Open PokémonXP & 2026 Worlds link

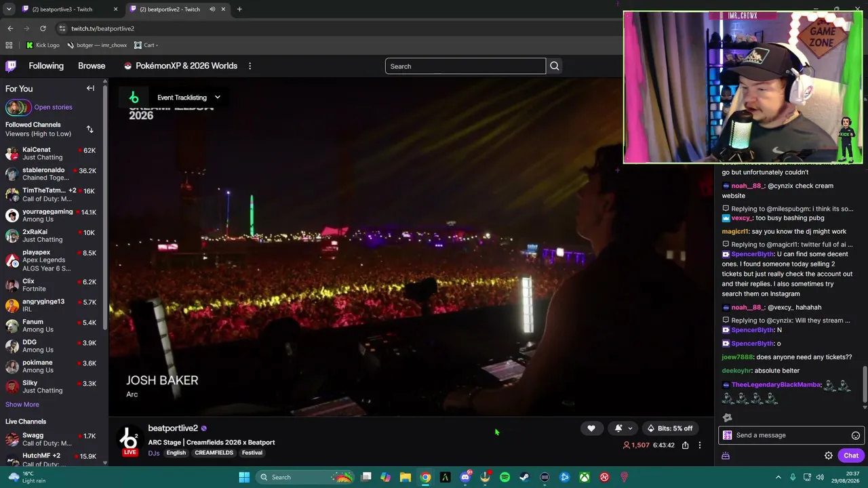point(180,66)
